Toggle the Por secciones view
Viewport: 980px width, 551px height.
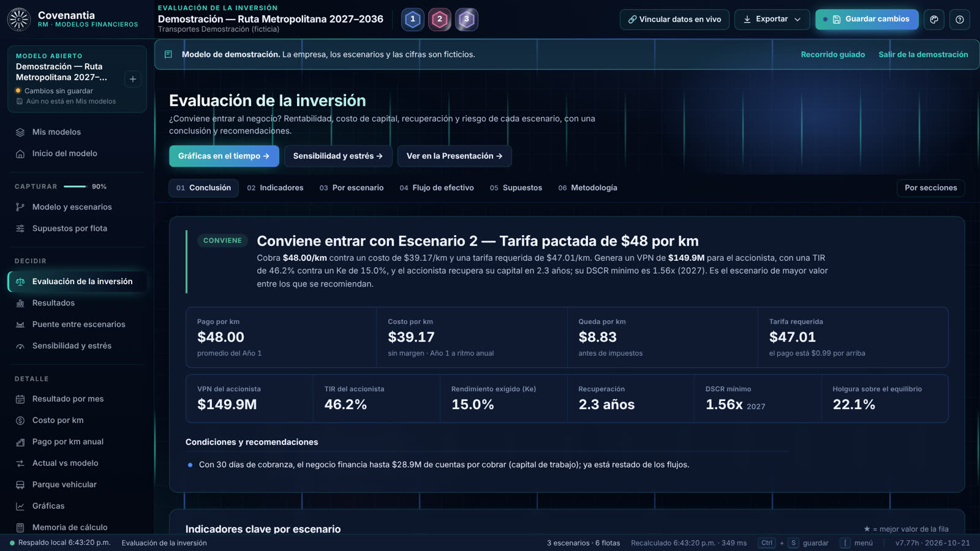tap(930, 188)
